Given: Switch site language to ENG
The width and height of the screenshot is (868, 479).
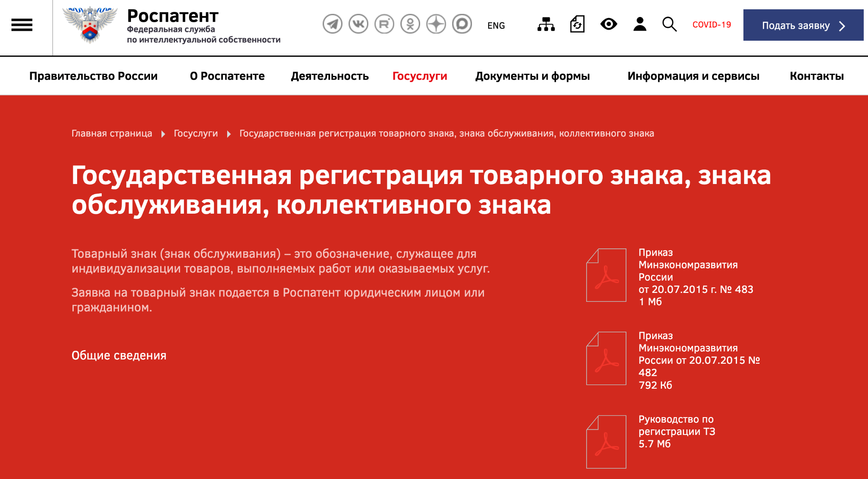Looking at the screenshot, I should (x=496, y=25).
